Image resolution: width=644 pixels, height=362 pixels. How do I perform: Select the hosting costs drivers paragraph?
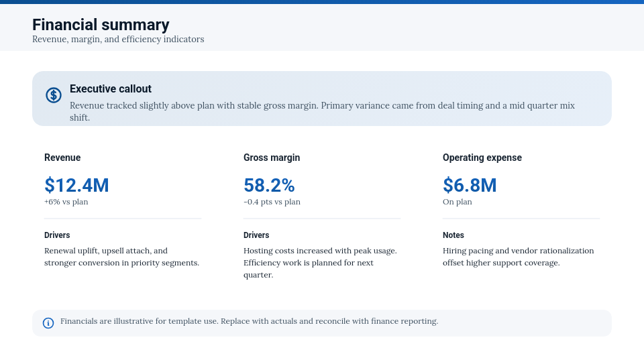point(320,263)
